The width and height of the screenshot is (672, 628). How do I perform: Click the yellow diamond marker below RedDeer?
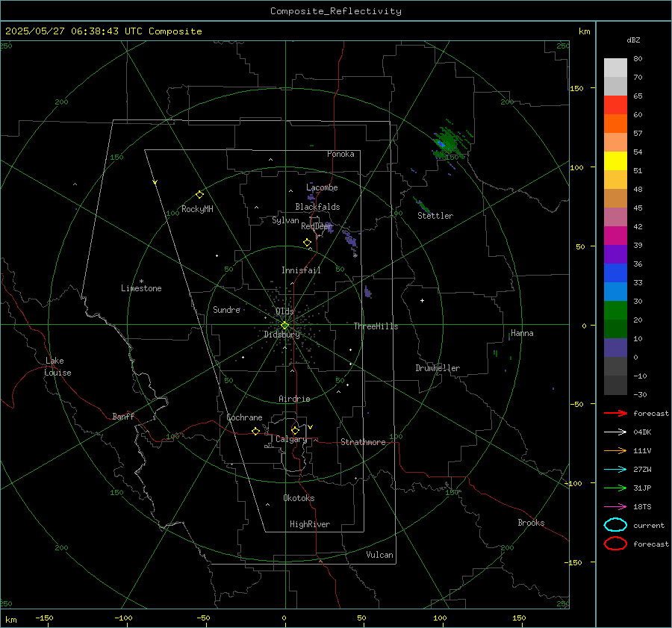click(x=307, y=243)
